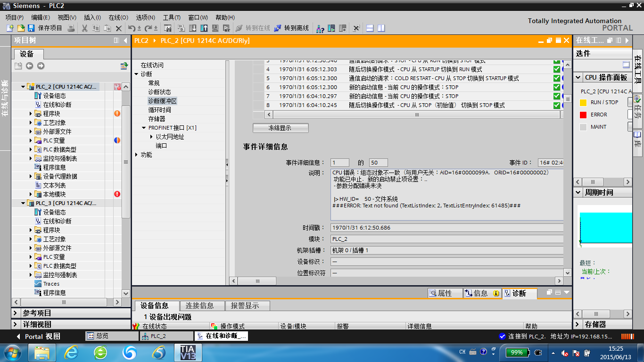Open an existing project from the toolbar

(21, 28)
